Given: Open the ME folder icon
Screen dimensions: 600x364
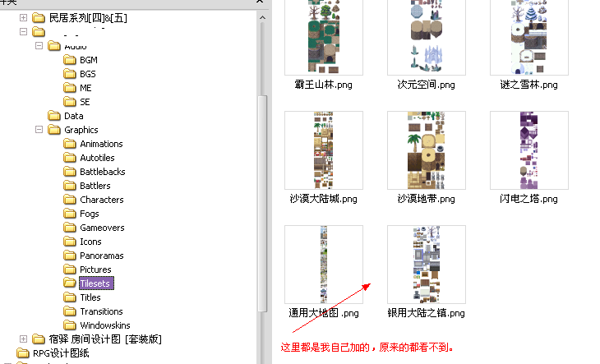Looking at the screenshot, I should (70, 88).
